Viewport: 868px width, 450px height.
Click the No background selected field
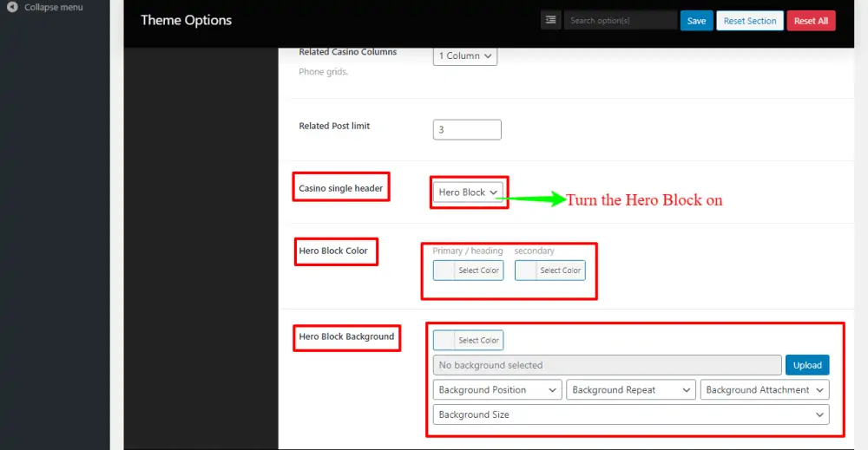coord(608,365)
